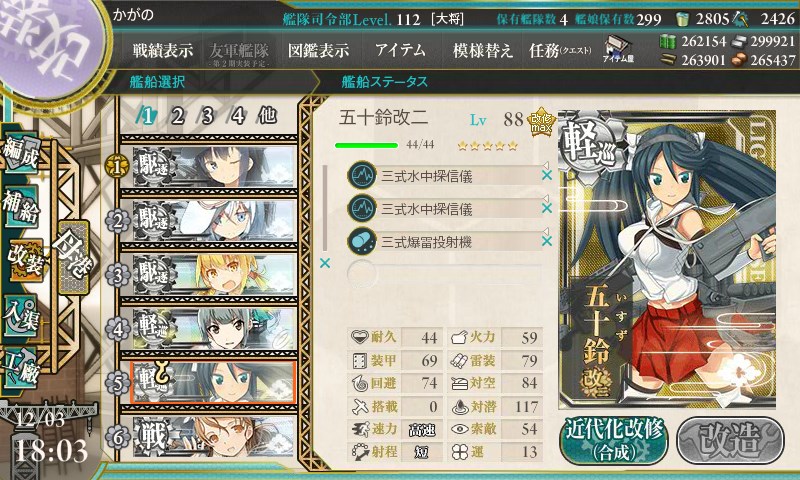Click the first 三式水中探信儀 sonar equipment icon
The width and height of the screenshot is (800, 480).
pyautogui.click(x=362, y=175)
